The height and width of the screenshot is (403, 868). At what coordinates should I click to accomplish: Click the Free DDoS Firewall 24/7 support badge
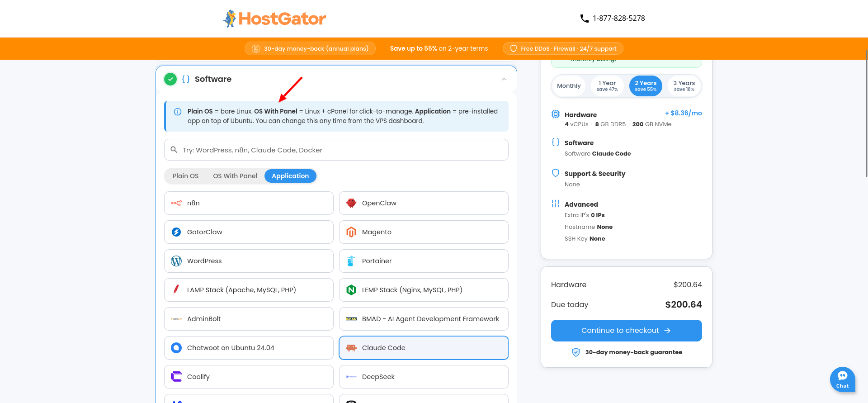563,48
